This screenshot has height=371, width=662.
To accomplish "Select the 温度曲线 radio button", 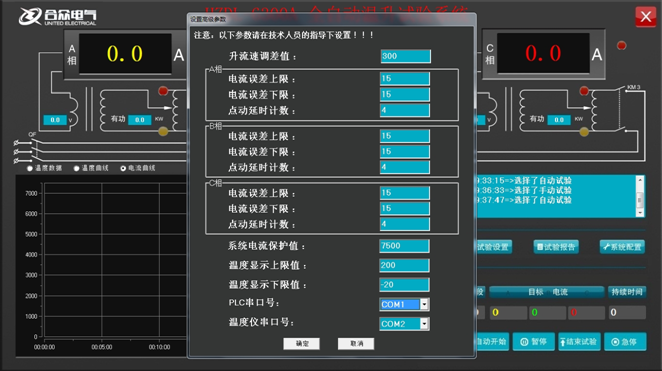I will 76,168.
